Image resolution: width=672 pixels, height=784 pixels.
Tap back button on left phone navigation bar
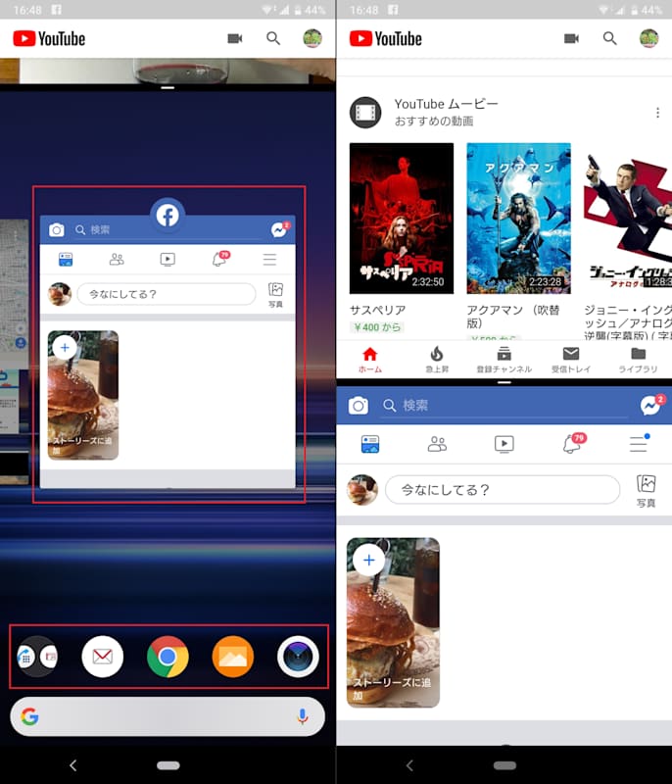pos(72,765)
